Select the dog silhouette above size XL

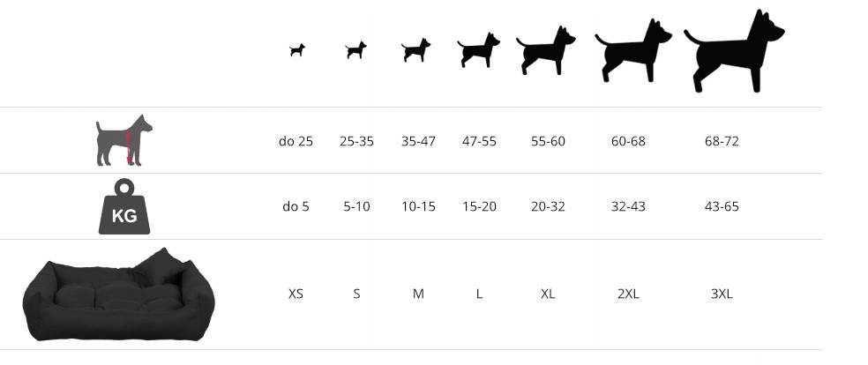tap(545, 50)
